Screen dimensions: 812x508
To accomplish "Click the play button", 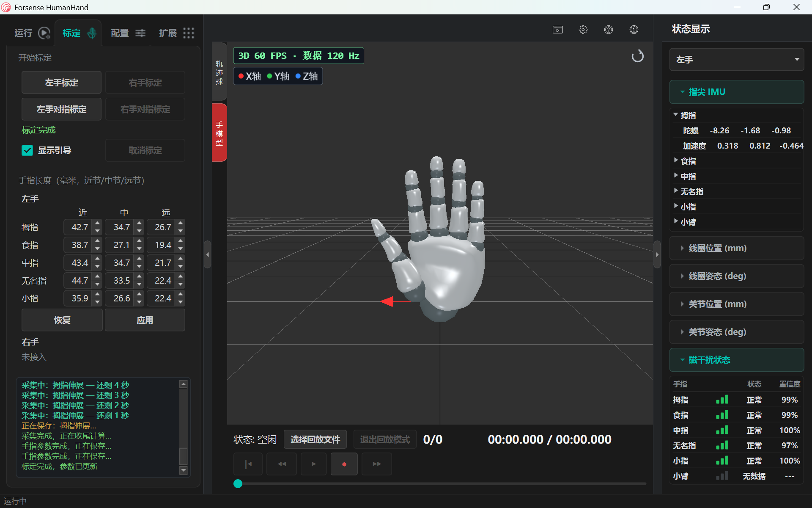I will coord(313,464).
